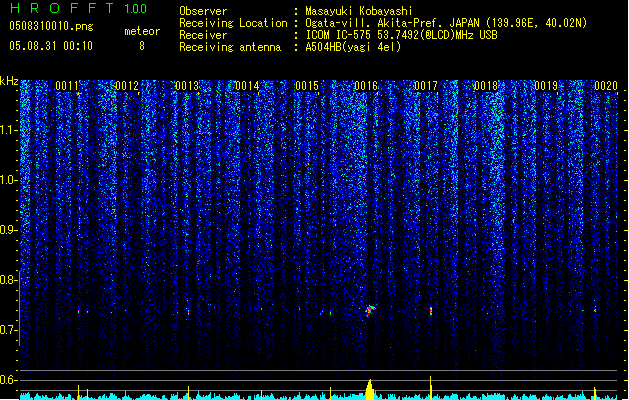
Task: Click the 'Receiver' field label
Action: tap(203, 35)
